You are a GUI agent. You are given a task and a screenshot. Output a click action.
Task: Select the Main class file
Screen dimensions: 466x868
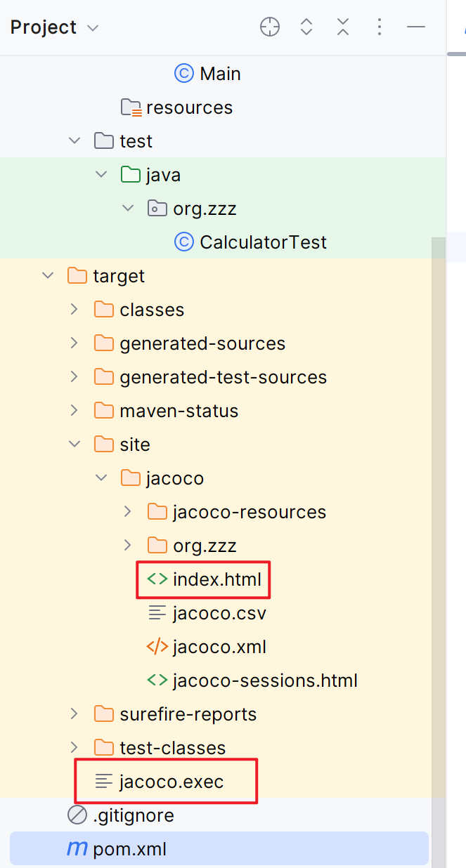[x=207, y=74]
